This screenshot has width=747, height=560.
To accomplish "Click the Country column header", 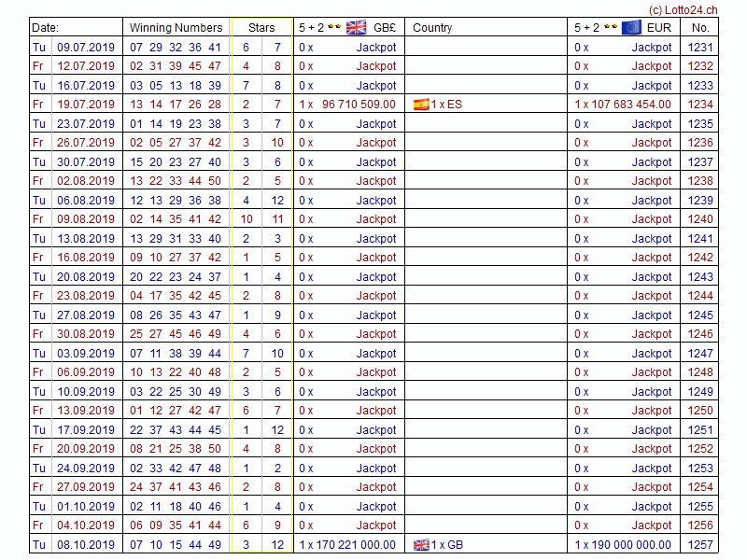I will pyautogui.click(x=432, y=28).
